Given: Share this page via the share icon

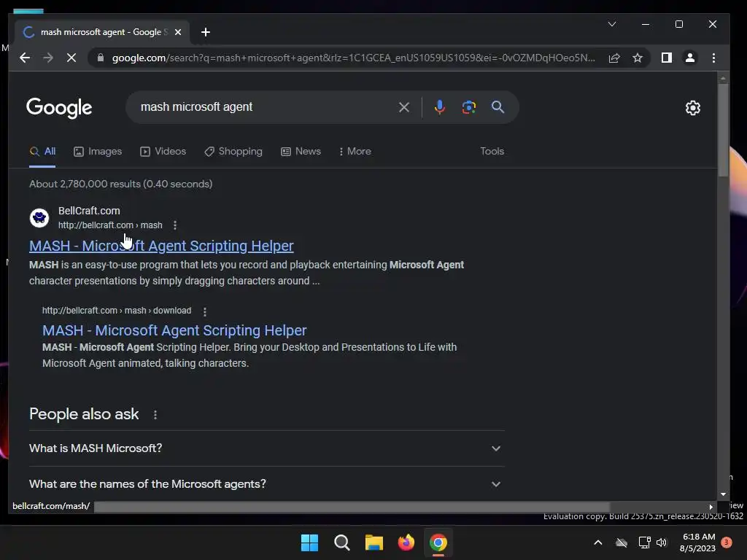Looking at the screenshot, I should (614, 58).
